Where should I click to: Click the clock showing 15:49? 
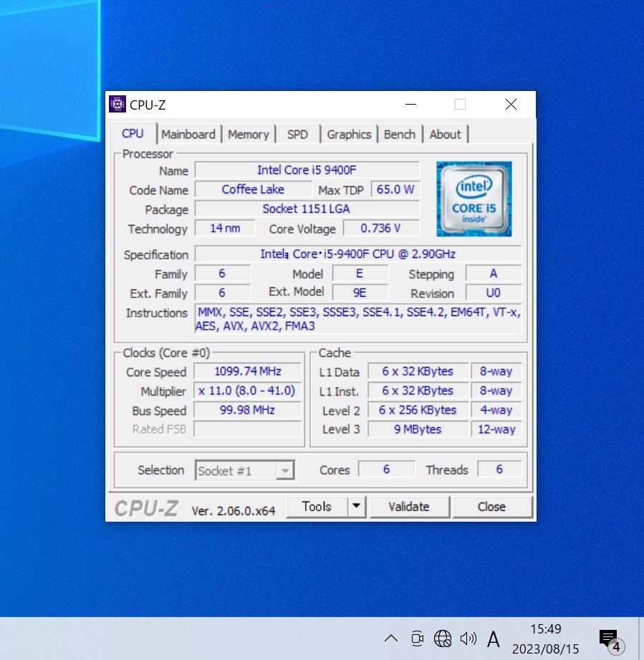coord(546,629)
